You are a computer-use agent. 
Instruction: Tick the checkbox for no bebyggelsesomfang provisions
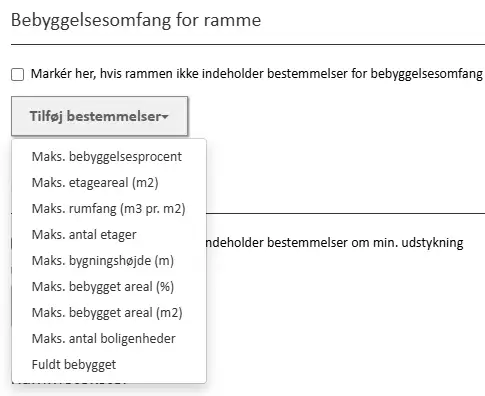click(17, 74)
